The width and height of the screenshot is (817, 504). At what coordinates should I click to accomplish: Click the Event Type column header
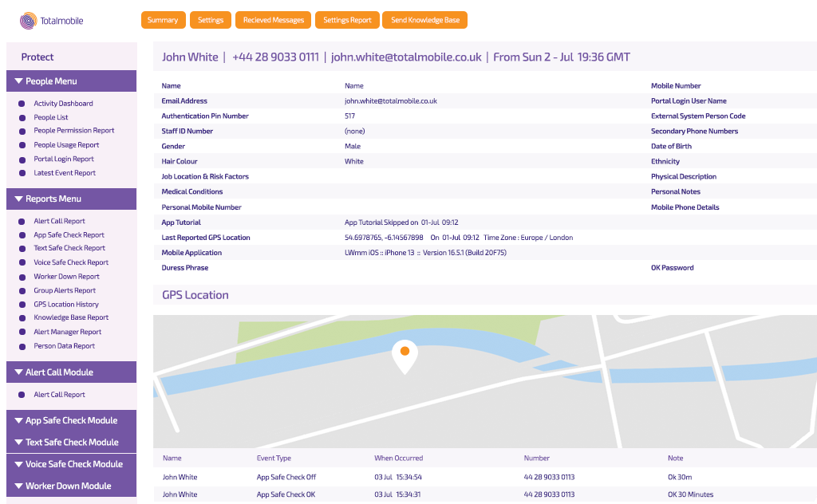click(x=274, y=459)
